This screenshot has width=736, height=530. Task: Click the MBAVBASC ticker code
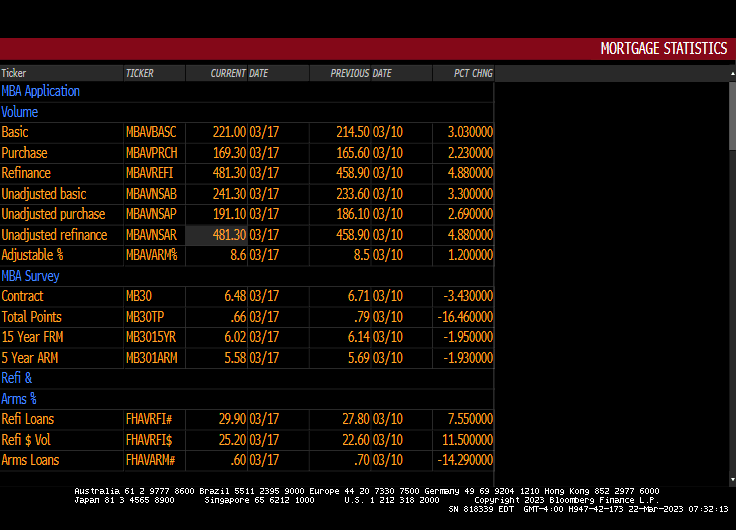click(151, 132)
